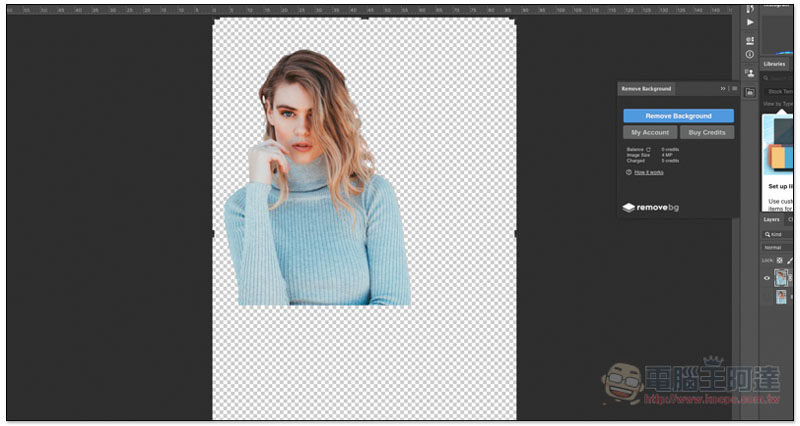Select the top layer thumbnail
The image size is (800, 426).
(x=781, y=278)
